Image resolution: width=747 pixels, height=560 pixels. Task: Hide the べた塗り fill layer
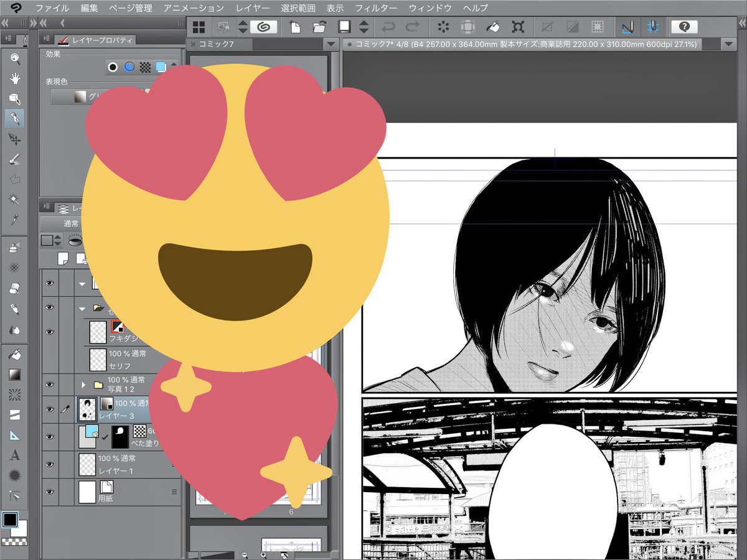tap(50, 436)
